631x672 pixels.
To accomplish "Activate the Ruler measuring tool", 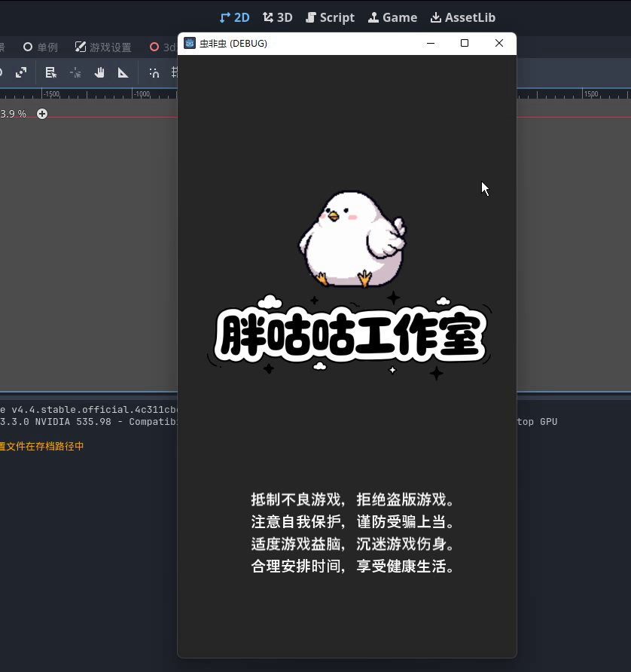I will pyautogui.click(x=123, y=73).
